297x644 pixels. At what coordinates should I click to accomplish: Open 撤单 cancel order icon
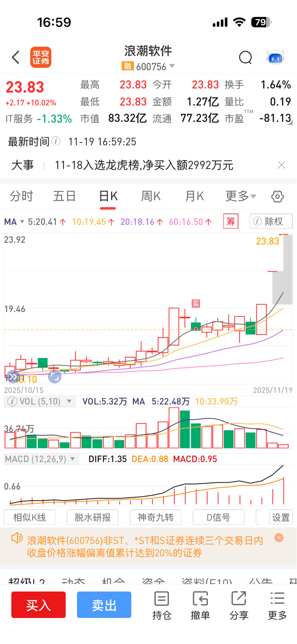point(200,605)
